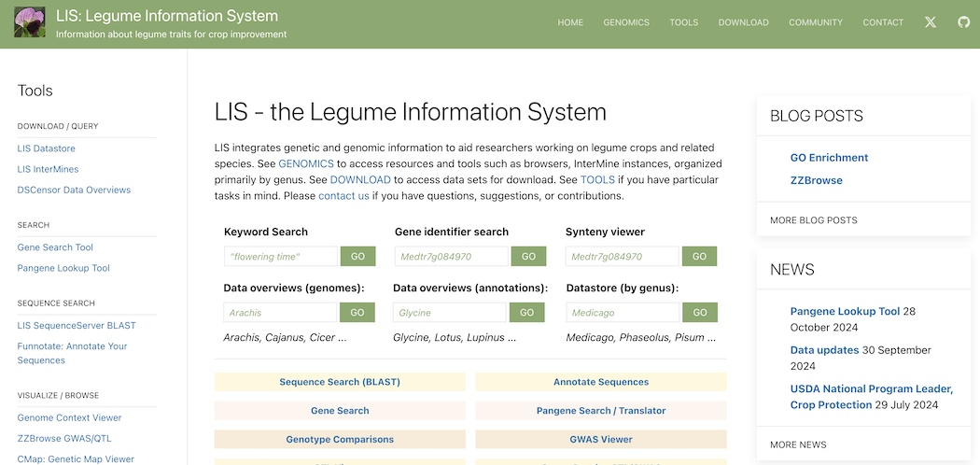Click the Sequence Search (BLAST) button
Viewport: 980px width, 465px height.
coord(340,382)
